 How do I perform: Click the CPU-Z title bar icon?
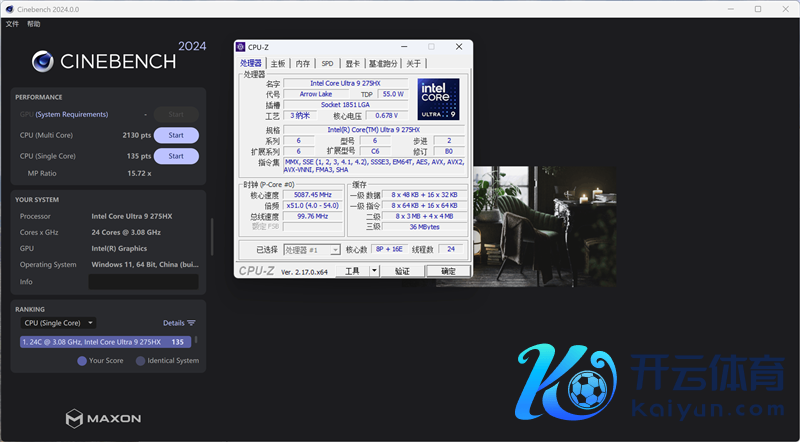[241, 47]
